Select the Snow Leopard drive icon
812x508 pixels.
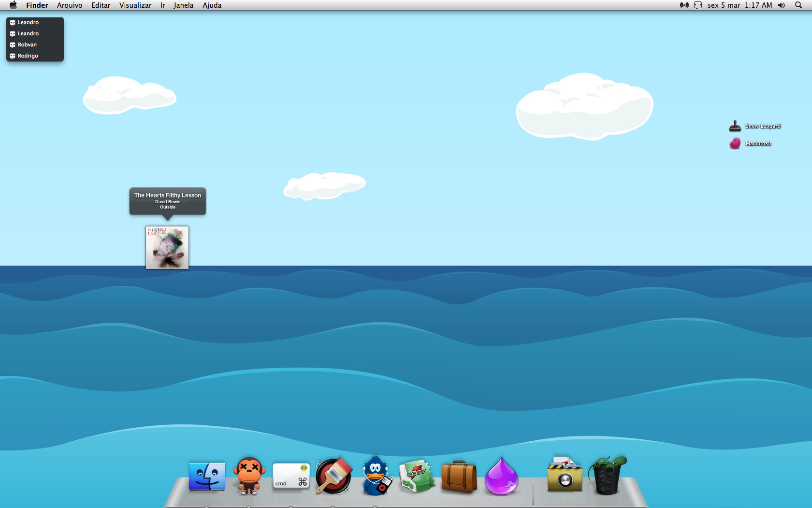click(735, 126)
